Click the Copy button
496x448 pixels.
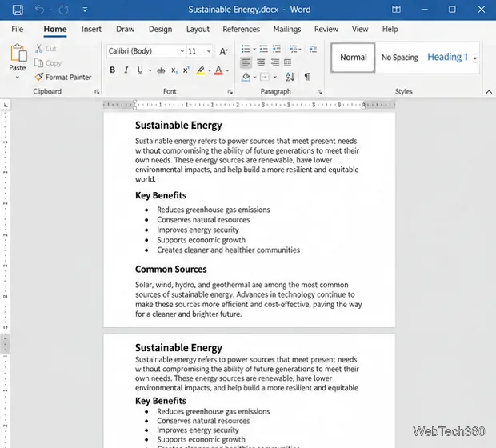pyautogui.click(x=48, y=63)
